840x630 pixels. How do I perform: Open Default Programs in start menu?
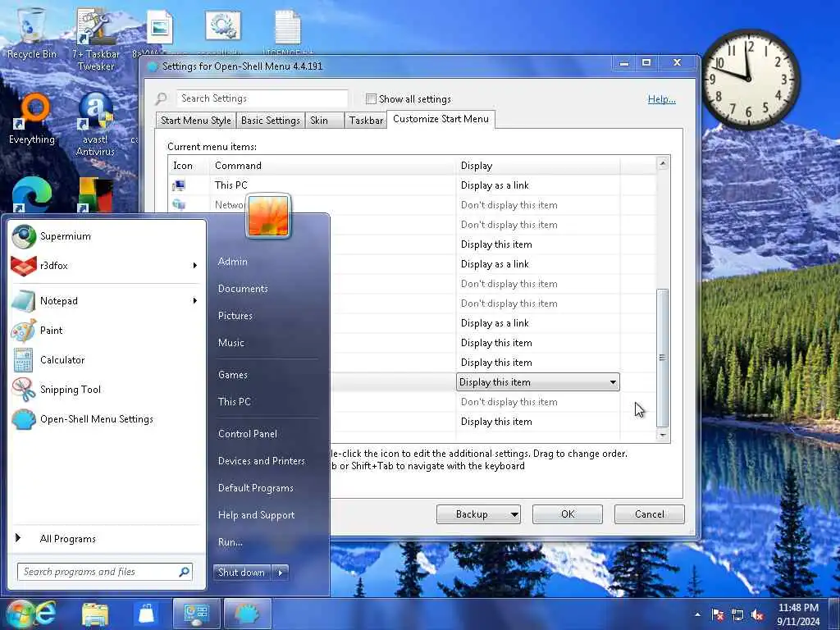tap(256, 488)
